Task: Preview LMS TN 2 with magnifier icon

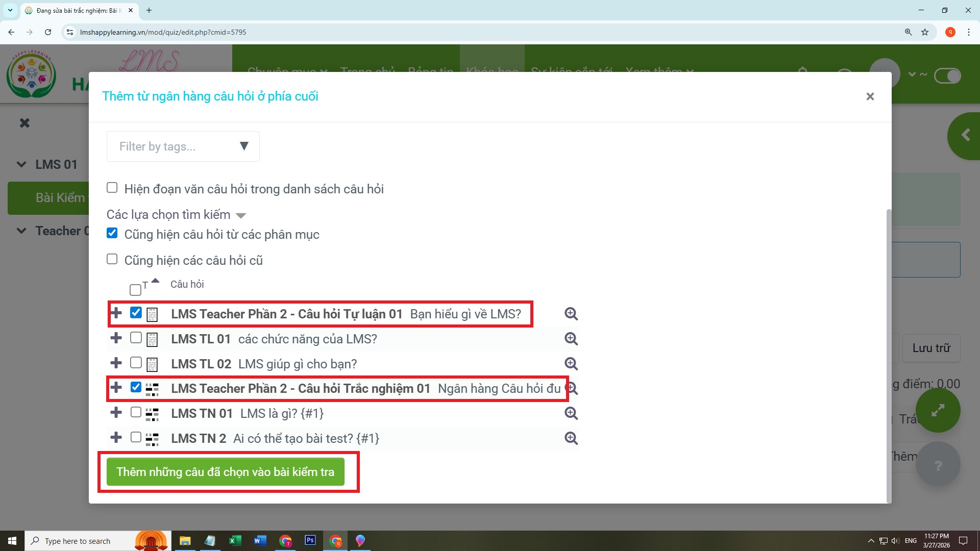Action: pos(571,438)
